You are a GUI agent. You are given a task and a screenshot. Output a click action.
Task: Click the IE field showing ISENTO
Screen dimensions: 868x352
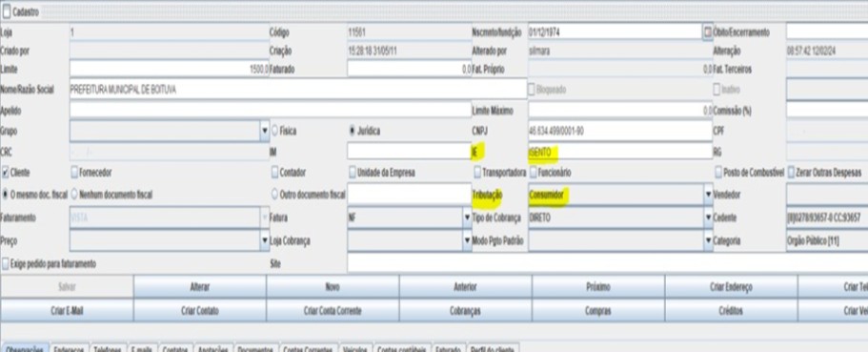[x=620, y=151]
